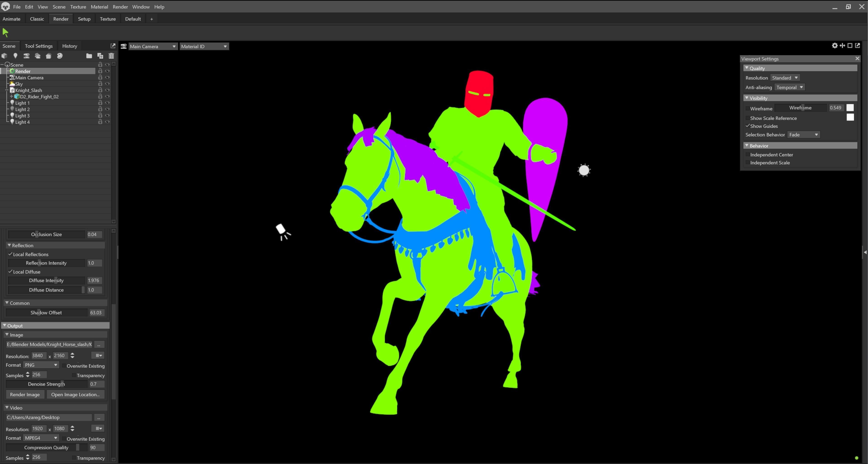Open the Texture menu in menu bar
This screenshot has height=464, width=868.
[78, 7]
